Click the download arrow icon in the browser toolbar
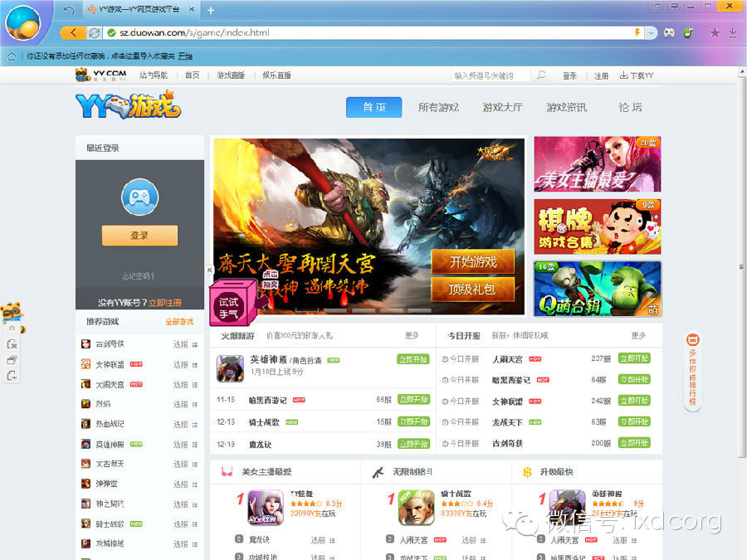The image size is (747, 560). [733, 32]
